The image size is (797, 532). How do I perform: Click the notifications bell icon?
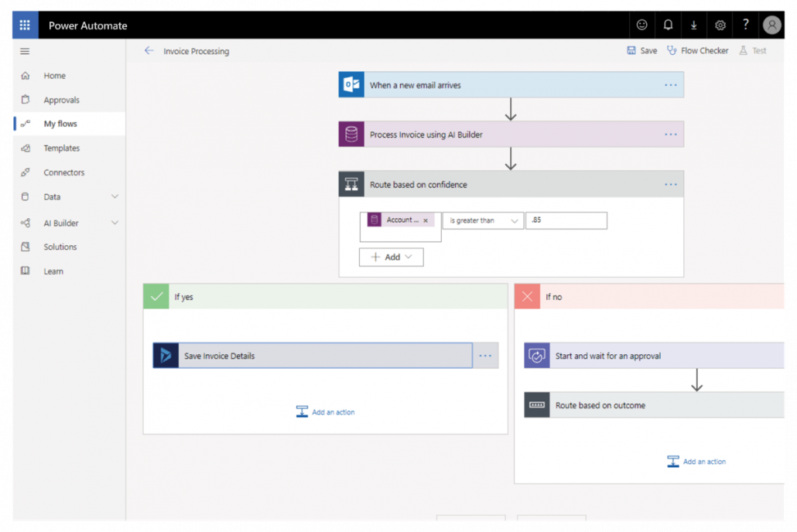668,25
